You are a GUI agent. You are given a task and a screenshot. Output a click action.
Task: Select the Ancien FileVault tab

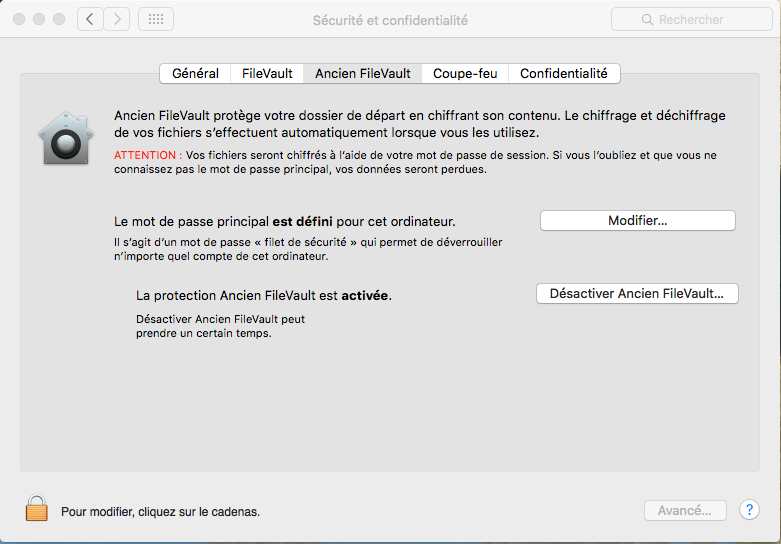pyautogui.click(x=363, y=74)
